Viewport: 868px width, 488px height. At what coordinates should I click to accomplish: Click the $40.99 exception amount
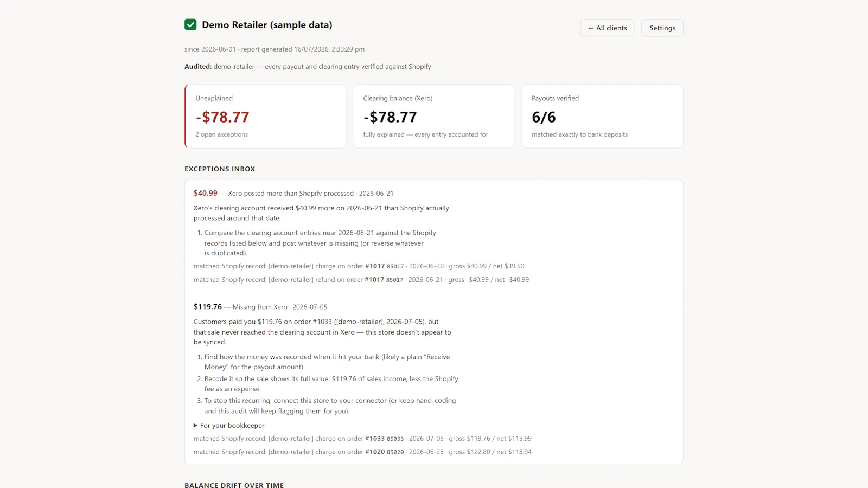click(205, 193)
